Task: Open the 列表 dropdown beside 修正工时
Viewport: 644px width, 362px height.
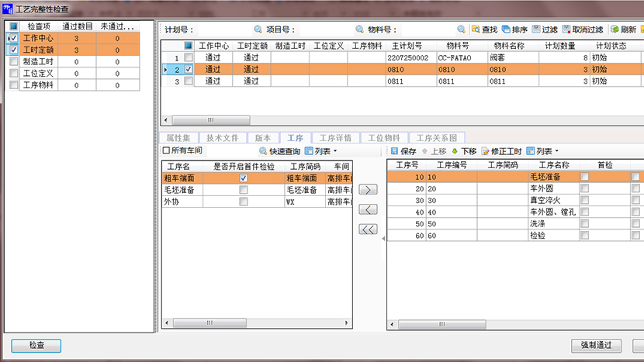Action: tap(542, 151)
